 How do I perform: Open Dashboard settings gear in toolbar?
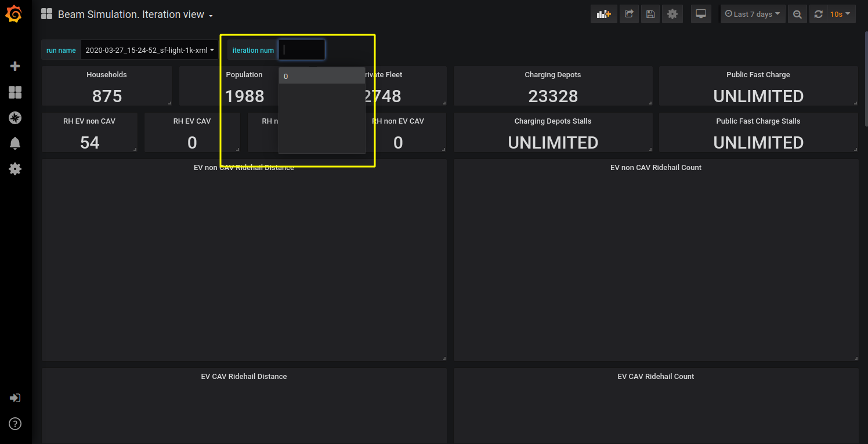pos(672,14)
